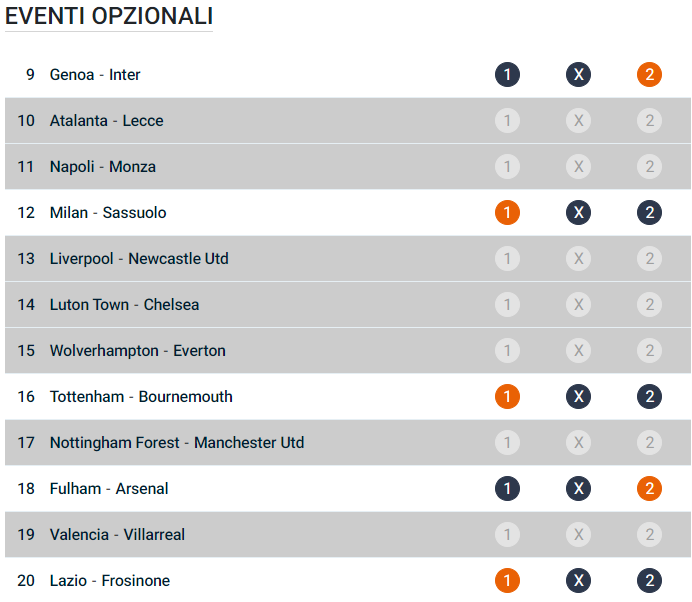Image resolution: width=692 pixels, height=602 pixels.
Task: Select draw X for Fulham - Arsenal
Action: [x=578, y=489]
